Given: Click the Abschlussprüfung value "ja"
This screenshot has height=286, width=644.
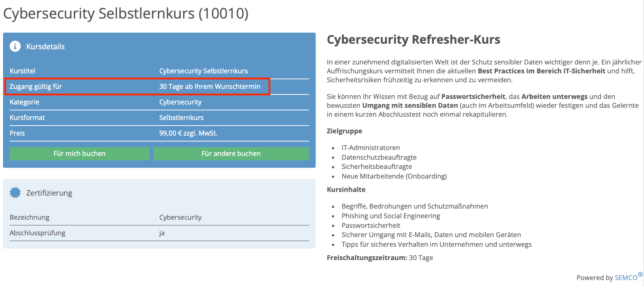Looking at the screenshot, I should pyautogui.click(x=162, y=233).
